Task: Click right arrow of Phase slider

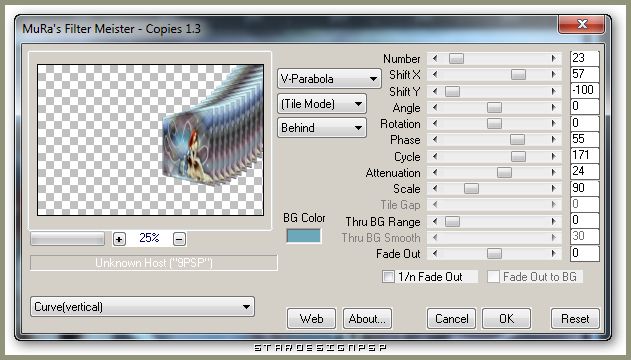Action: pyautogui.click(x=554, y=140)
